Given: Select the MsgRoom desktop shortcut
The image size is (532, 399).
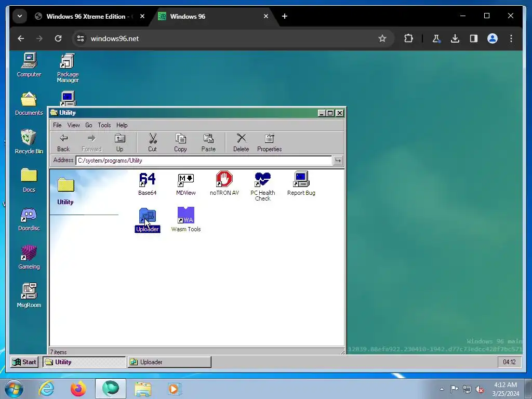Looking at the screenshot, I should point(29,296).
